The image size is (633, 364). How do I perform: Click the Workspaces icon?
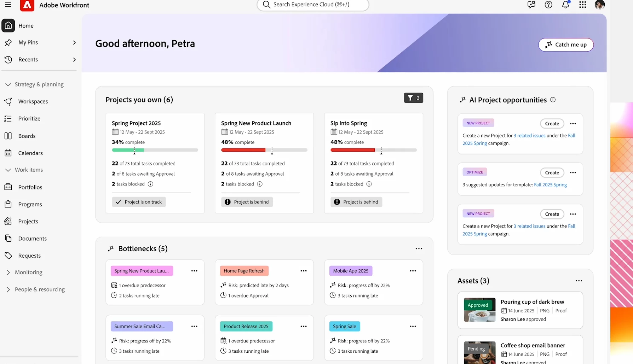(8, 101)
